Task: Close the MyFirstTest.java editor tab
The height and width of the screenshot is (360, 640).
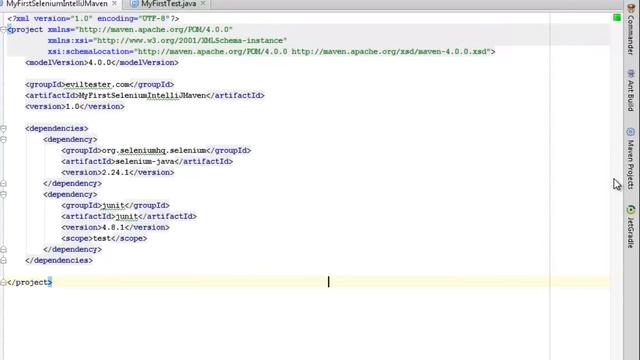Action: pyautogui.click(x=203, y=4)
